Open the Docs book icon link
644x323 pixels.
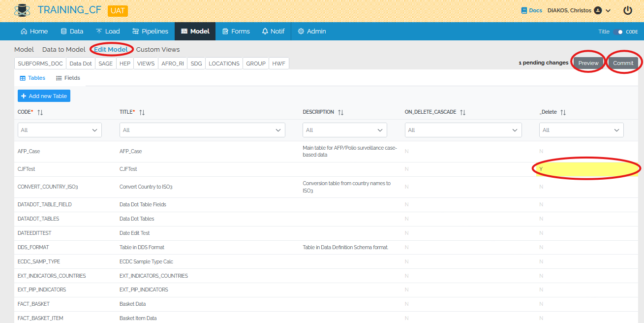524,10
